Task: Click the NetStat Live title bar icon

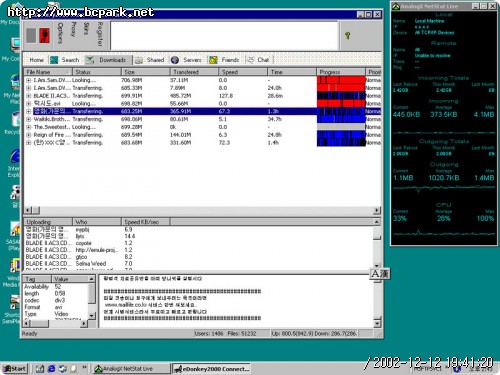Action: click(x=396, y=6)
